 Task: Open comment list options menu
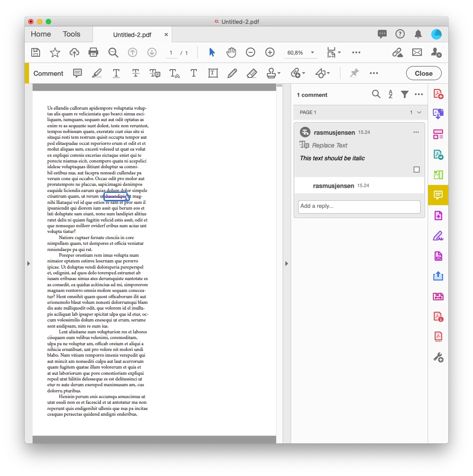pyautogui.click(x=419, y=94)
